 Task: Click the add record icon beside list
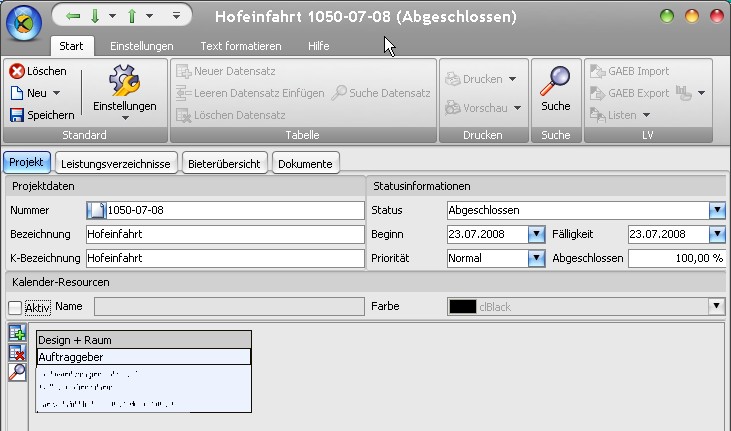click(x=17, y=333)
